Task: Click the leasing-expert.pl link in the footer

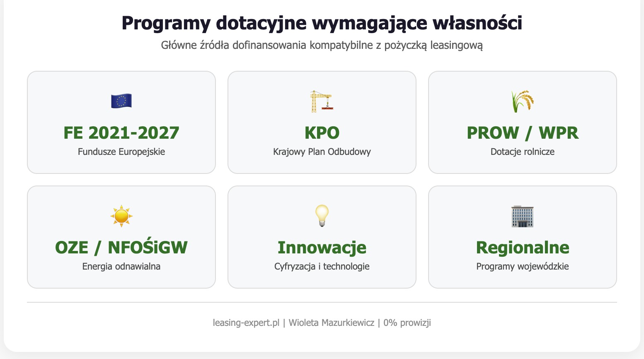Action: click(x=246, y=323)
